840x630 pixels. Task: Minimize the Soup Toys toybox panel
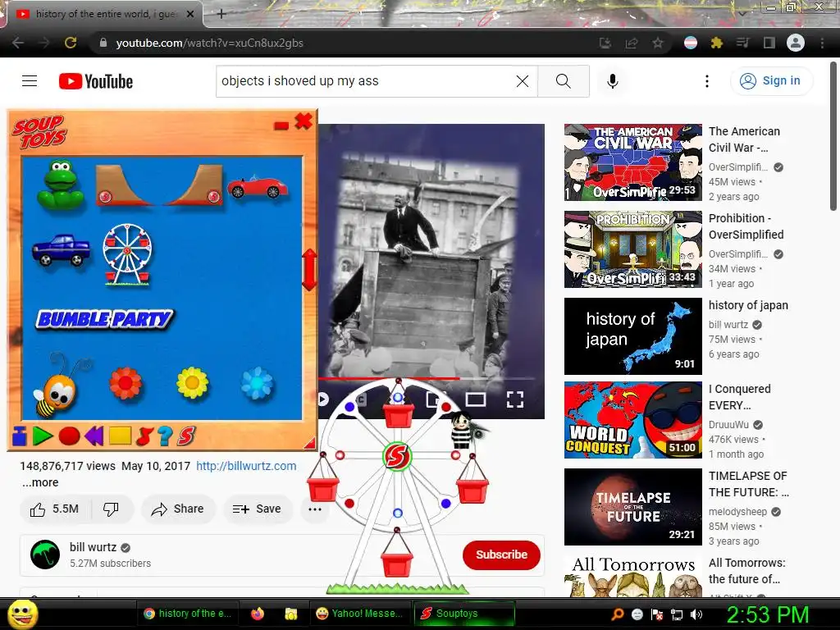281,126
